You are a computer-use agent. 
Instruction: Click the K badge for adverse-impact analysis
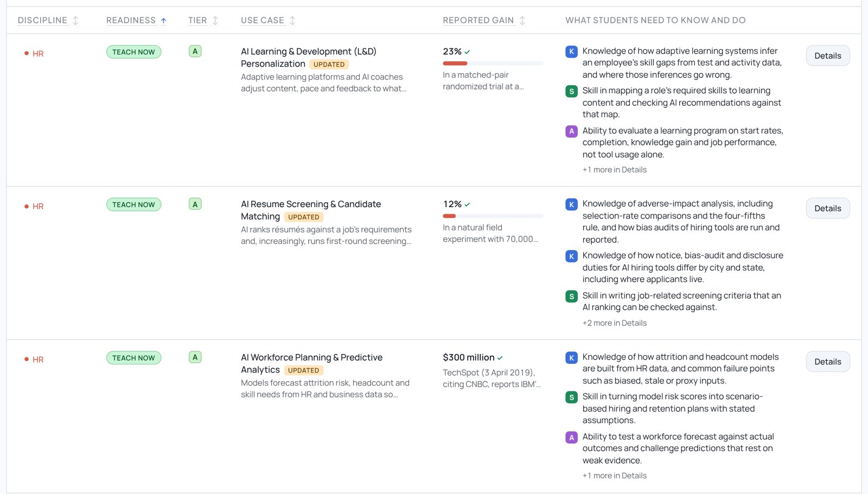point(571,204)
